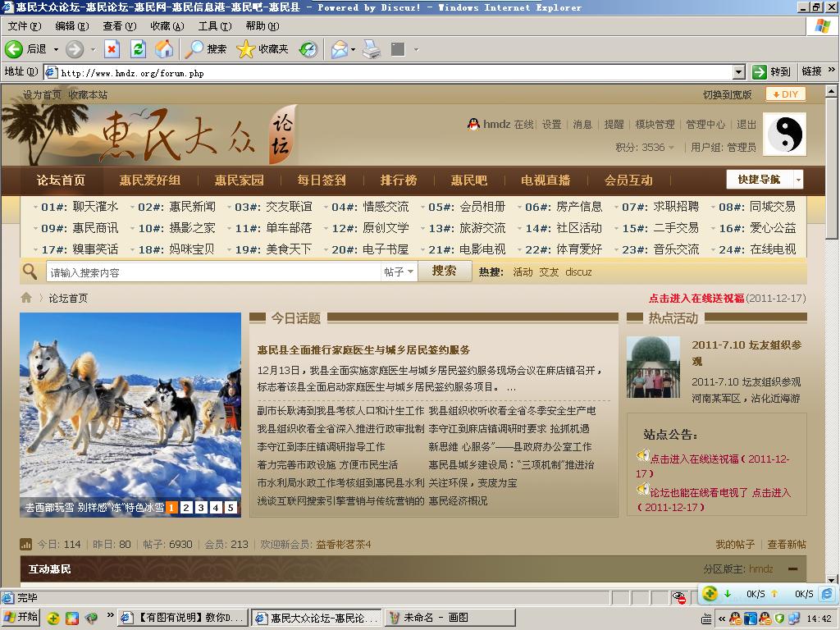Click the forum home house icon in breadcrumb
The width and height of the screenshot is (840, 630).
[x=26, y=298]
